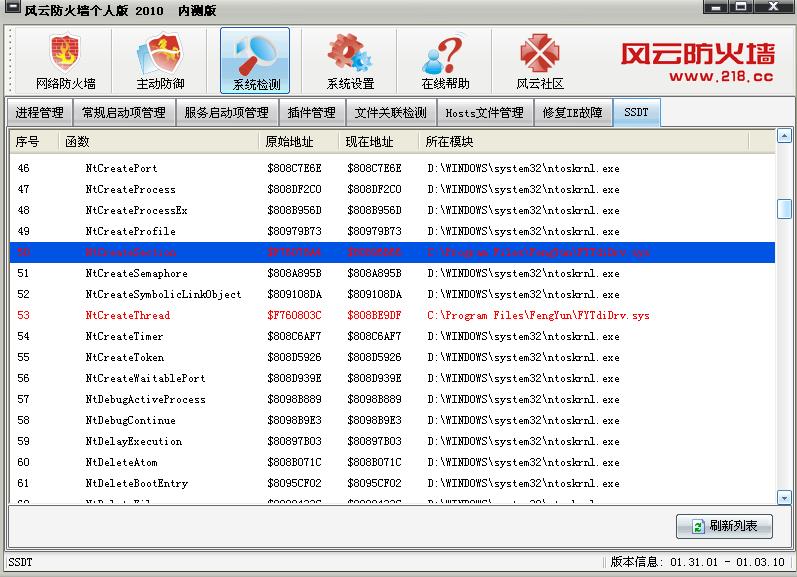Sort by the 序号 column header
Screen dimensions: 797x577
coord(34,141)
